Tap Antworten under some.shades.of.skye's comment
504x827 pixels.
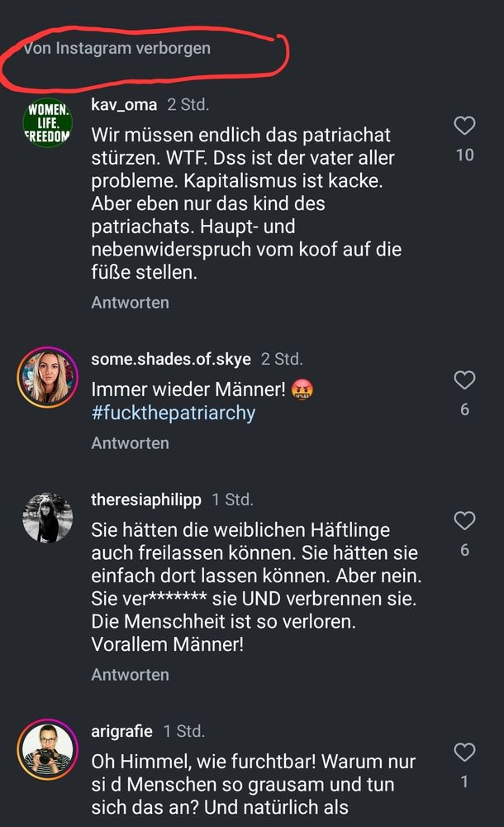coord(130,443)
